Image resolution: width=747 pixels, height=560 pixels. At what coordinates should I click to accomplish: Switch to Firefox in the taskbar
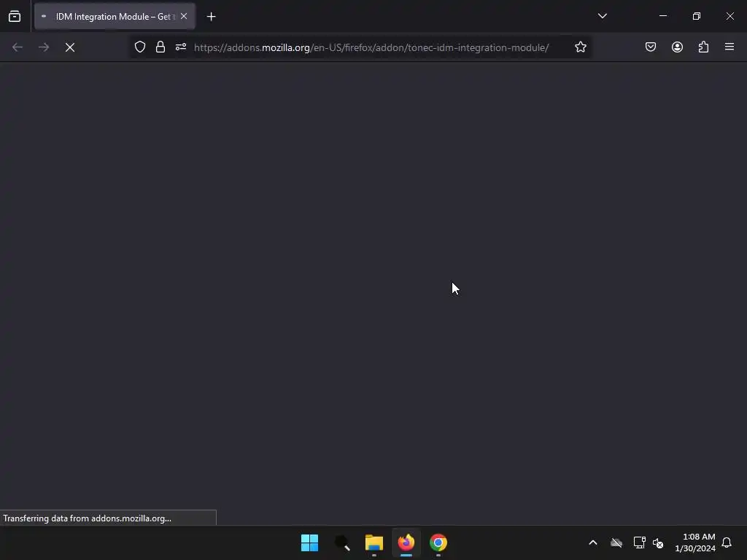point(406,542)
